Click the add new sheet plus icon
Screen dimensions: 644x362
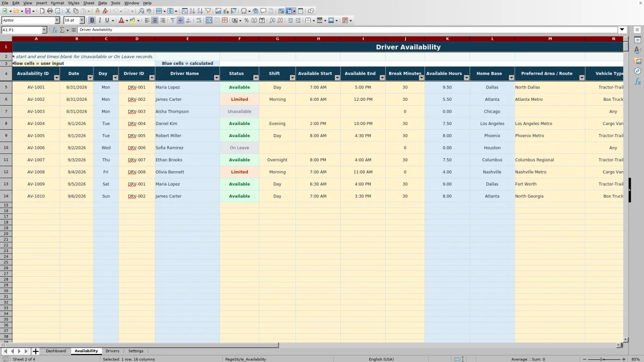[36, 351]
